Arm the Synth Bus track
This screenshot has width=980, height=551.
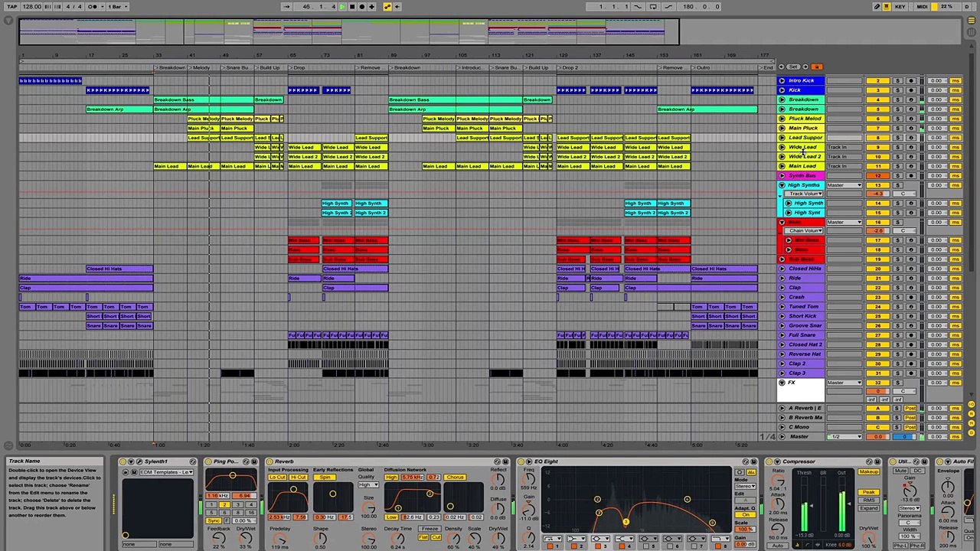(x=911, y=175)
